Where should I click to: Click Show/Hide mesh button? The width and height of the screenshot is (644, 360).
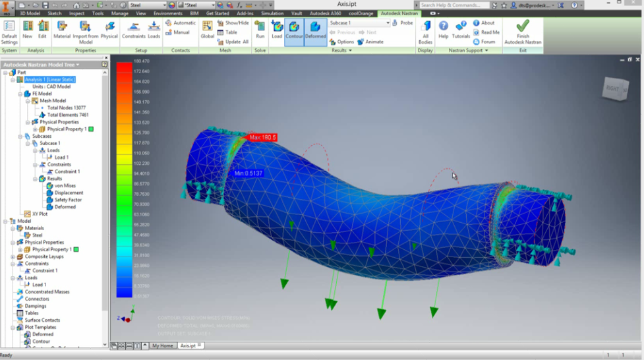click(233, 23)
